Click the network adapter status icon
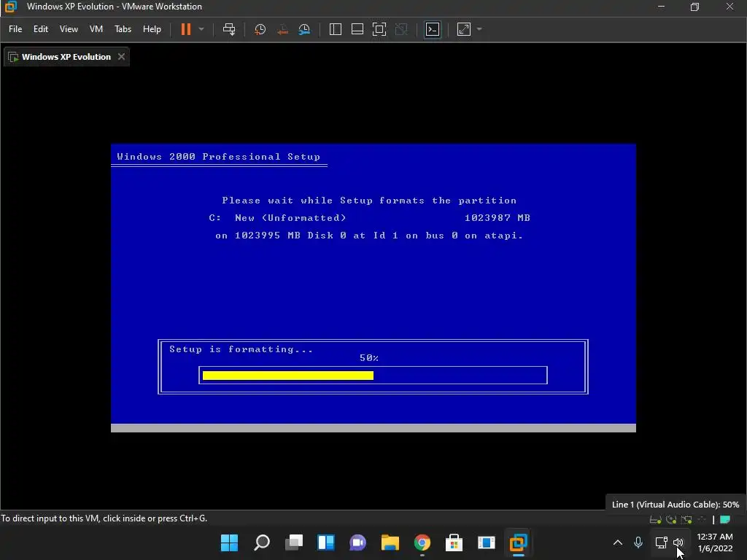This screenshot has width=747, height=560. 686,519
